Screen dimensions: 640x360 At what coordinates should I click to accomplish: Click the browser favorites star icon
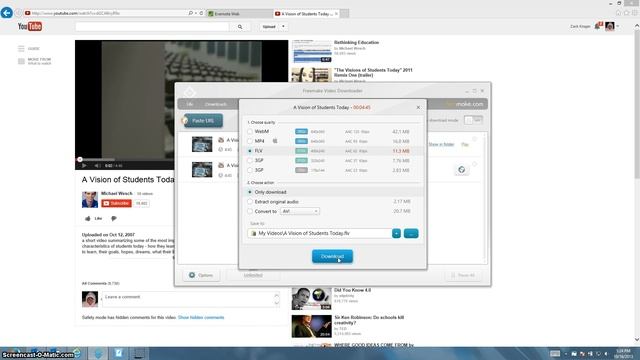(x=627, y=13)
